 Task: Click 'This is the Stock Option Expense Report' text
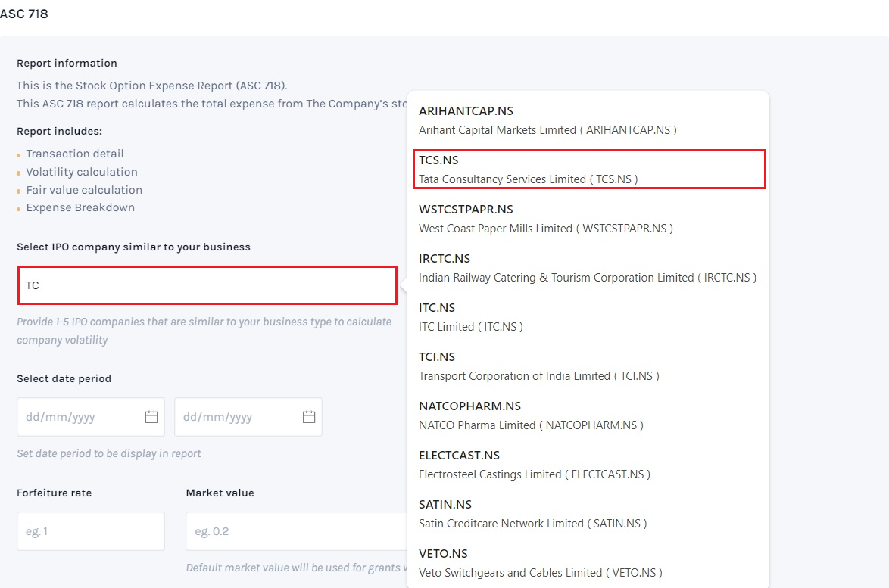152,86
